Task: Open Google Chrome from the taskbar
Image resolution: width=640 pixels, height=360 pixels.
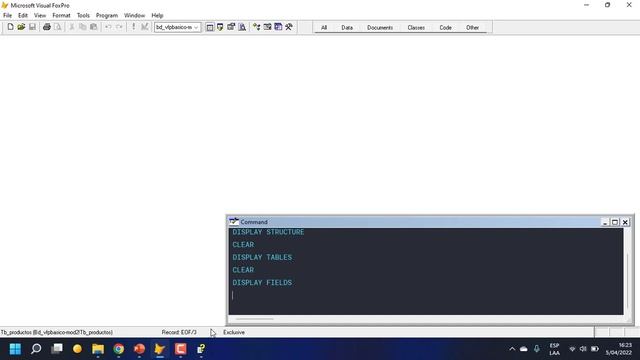Action: [119, 349]
